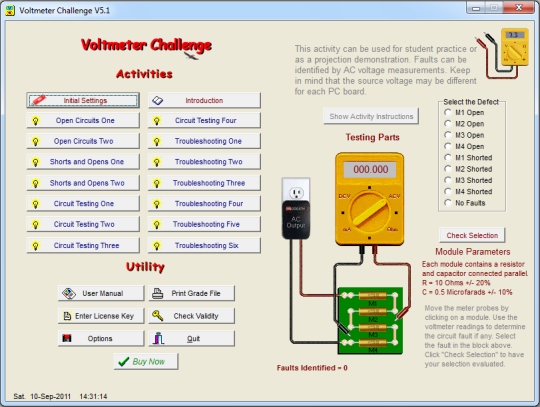Select M1 Shorted defect

tap(448, 158)
